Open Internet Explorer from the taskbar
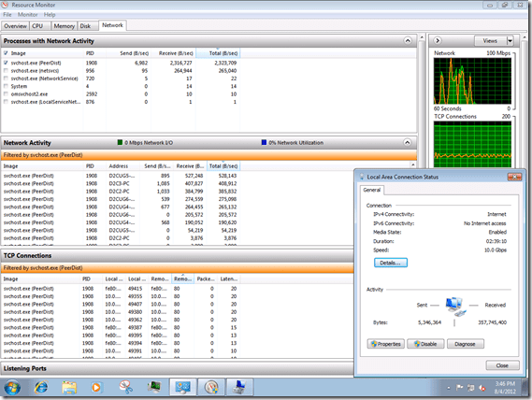 41,387
